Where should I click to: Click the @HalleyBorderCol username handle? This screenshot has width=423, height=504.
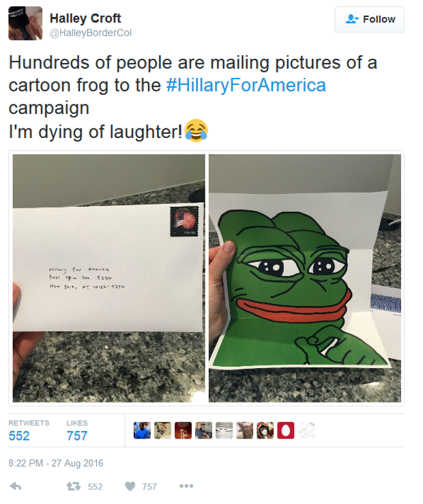91,33
